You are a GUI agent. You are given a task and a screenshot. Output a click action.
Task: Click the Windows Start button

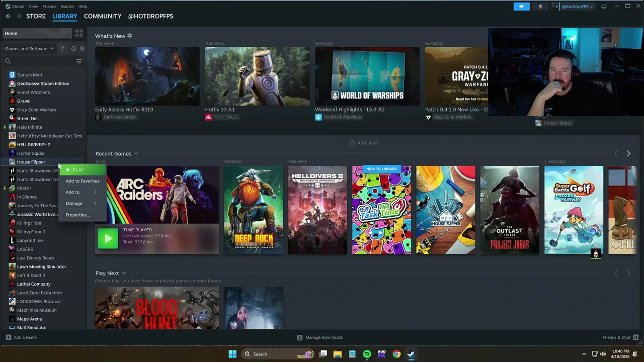click(232, 354)
